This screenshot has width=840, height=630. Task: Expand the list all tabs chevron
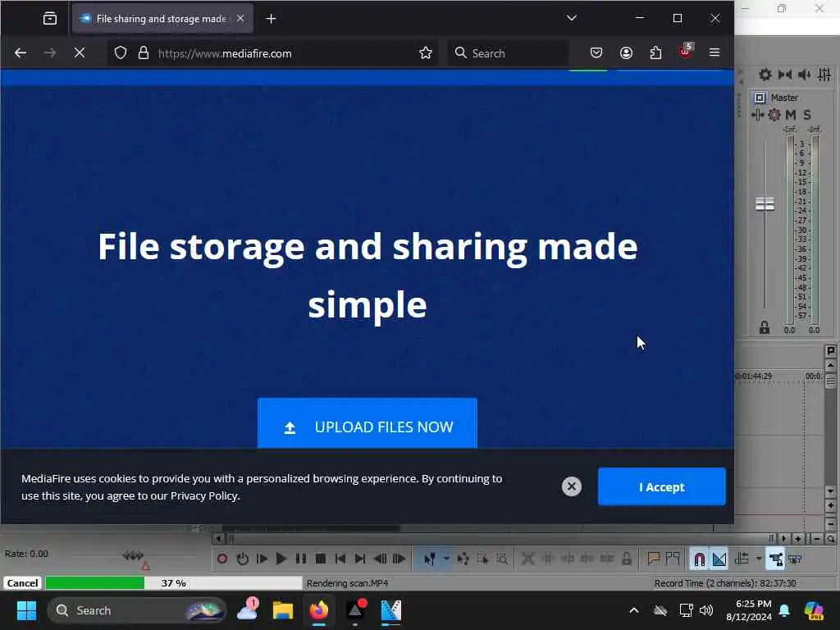coord(572,18)
